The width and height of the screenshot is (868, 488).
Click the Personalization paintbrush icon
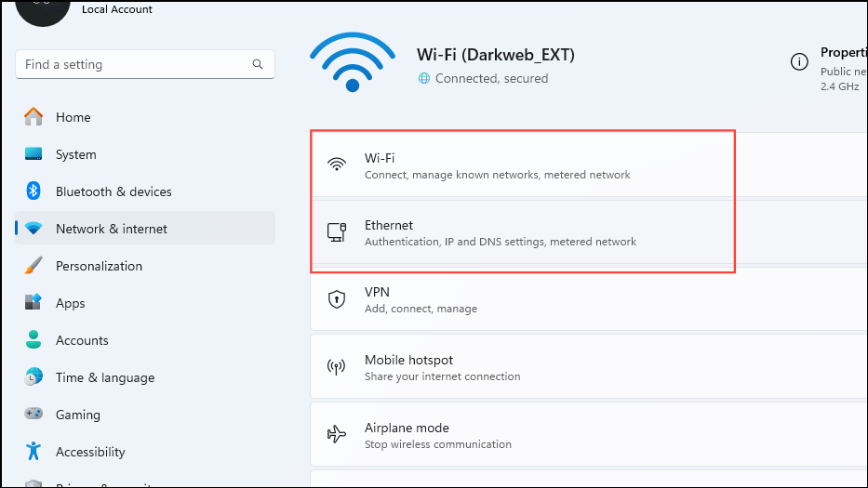click(x=33, y=265)
